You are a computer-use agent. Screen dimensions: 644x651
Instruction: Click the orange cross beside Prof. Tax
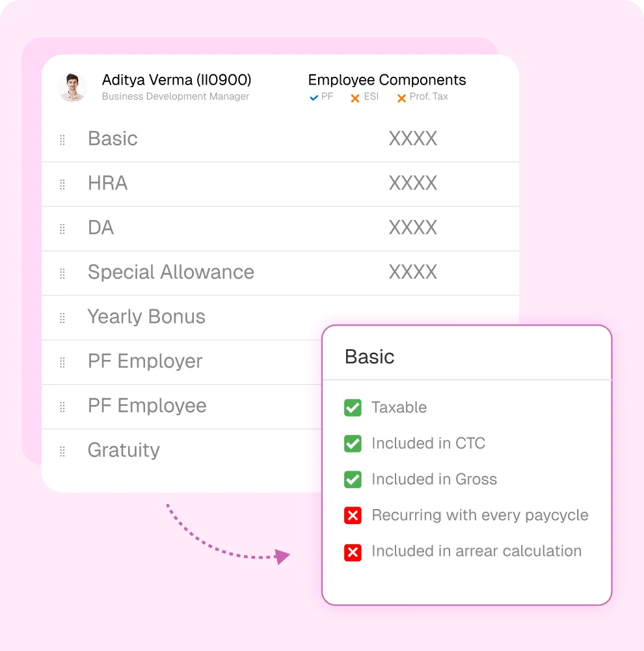(401, 98)
